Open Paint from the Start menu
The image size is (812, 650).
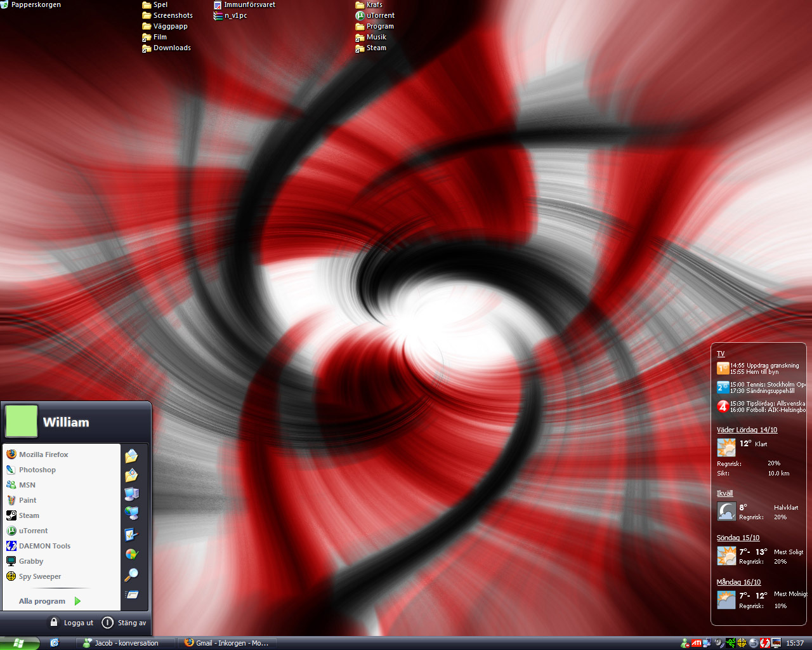click(x=62, y=500)
